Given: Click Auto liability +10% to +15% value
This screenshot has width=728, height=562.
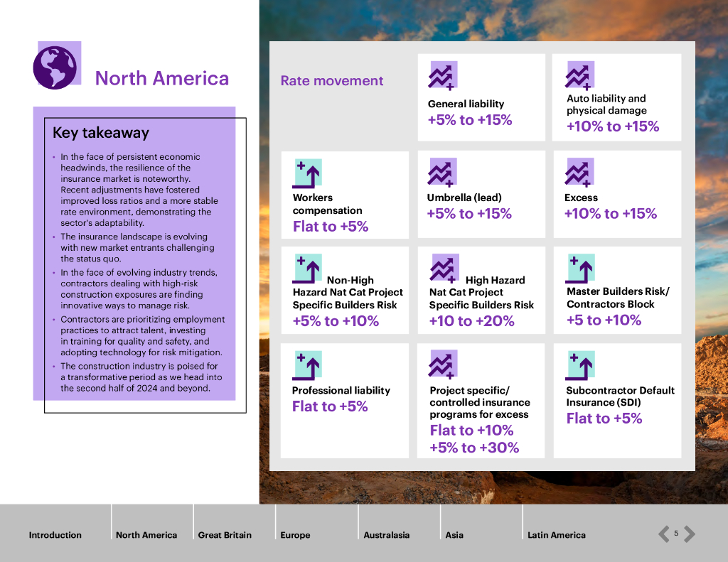Looking at the screenshot, I should pos(613,126).
